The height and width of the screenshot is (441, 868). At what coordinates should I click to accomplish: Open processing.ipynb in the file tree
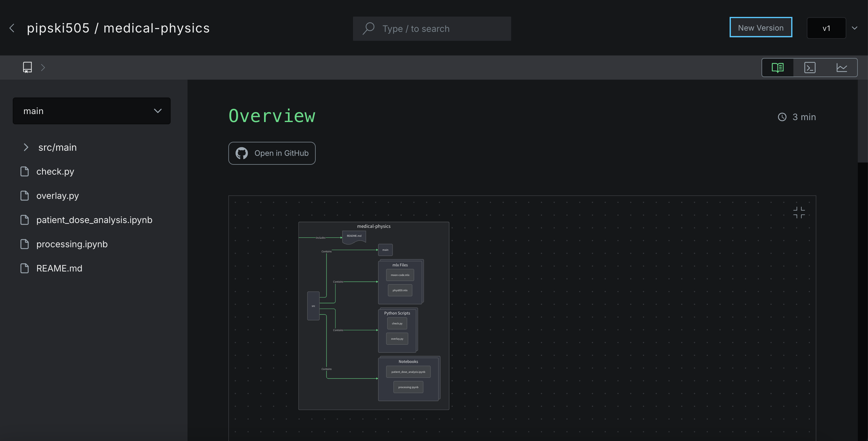click(72, 244)
